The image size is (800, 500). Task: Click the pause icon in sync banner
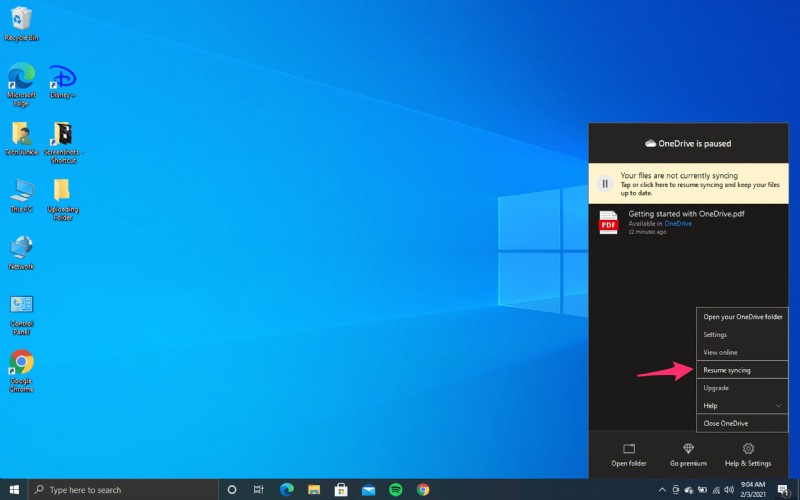coord(605,183)
